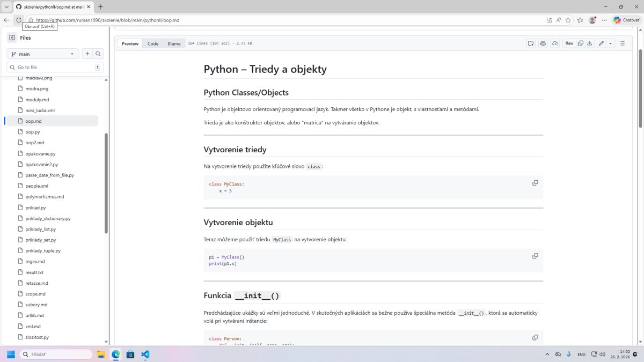
Task: Switch to the Blame tab
Action: 174,43
